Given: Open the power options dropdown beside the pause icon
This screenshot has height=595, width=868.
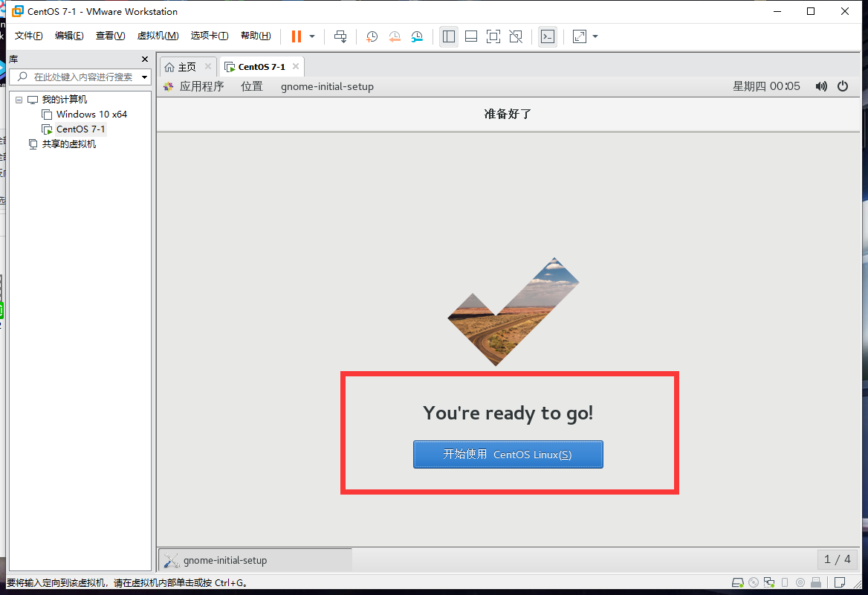Looking at the screenshot, I should pyautogui.click(x=312, y=36).
